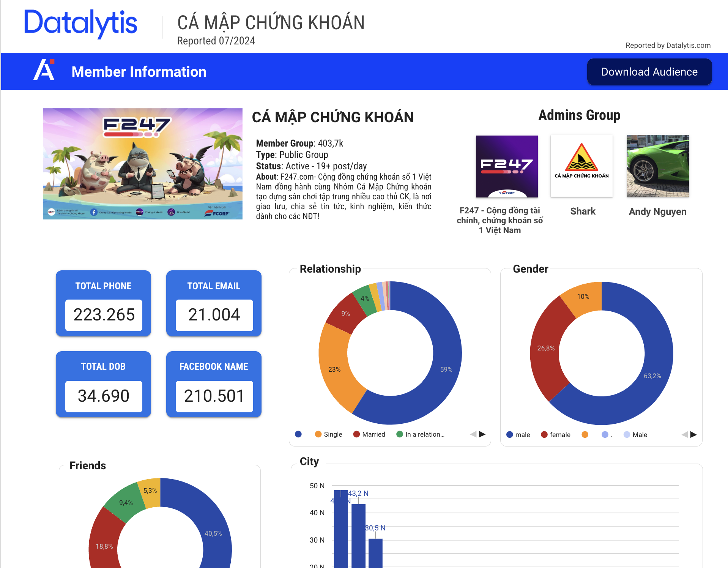Click the 4% Relationship donut segment
Image resolution: width=728 pixels, height=568 pixels.
(365, 298)
